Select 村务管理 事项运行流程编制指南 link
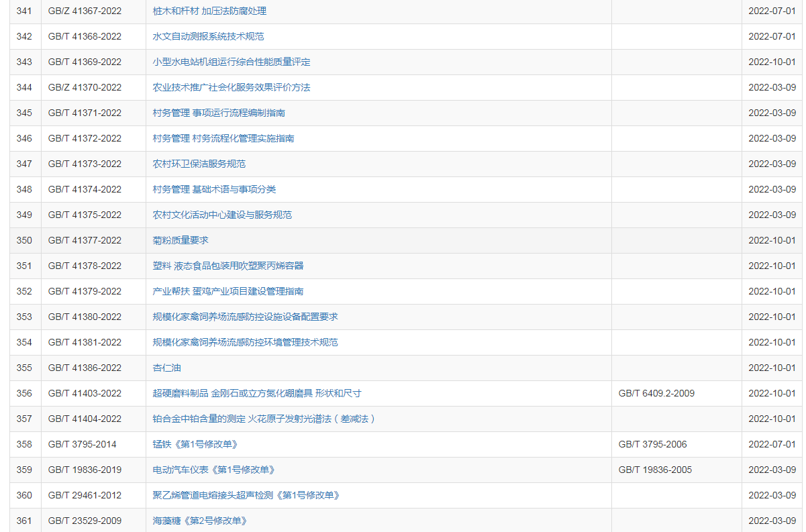This screenshot has height=532, width=806. 219,113
